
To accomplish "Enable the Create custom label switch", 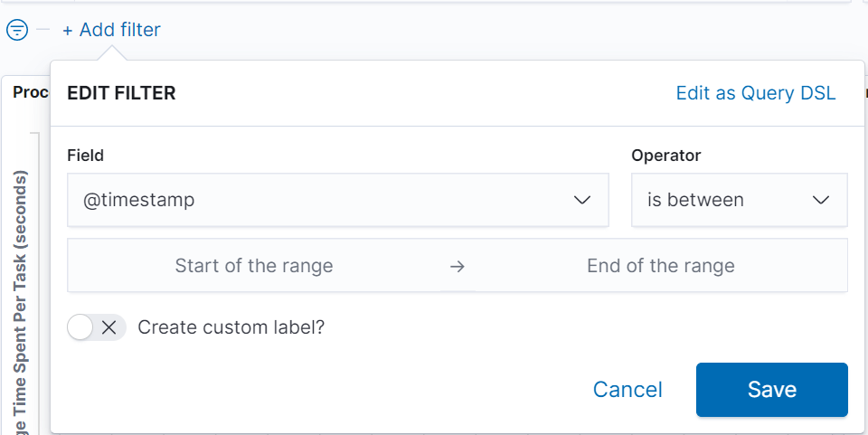I will coord(96,327).
